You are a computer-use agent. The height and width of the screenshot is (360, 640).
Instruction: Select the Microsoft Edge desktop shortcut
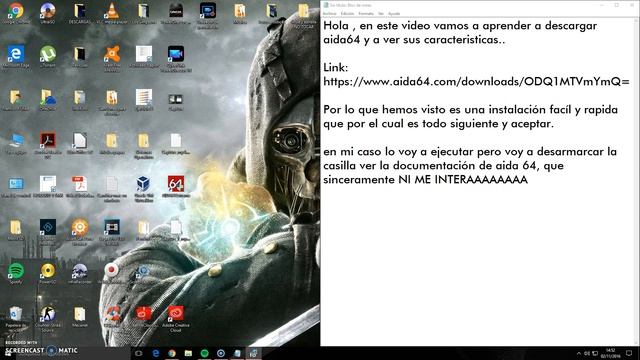(16, 56)
